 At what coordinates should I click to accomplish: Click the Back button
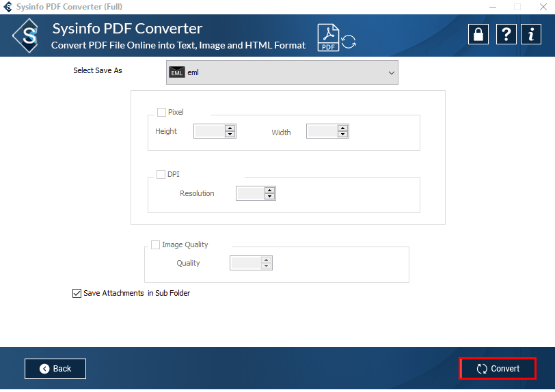[x=55, y=369]
